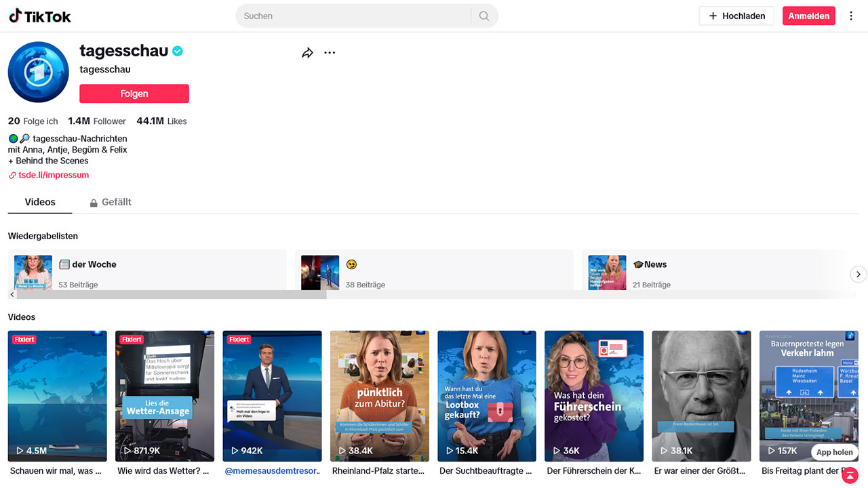Image resolution: width=868 pixels, height=488 pixels.
Task: Click the Anmelden button
Action: [x=808, y=16]
